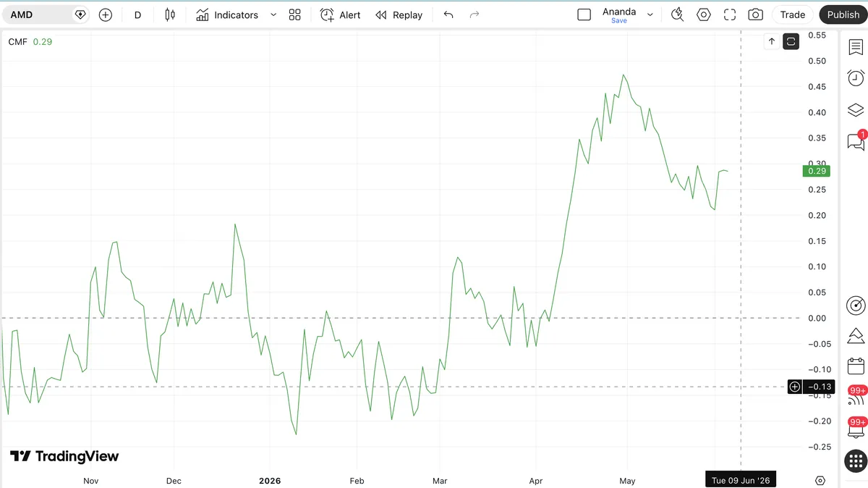
Task: Take a chart snapshot with camera
Action: (x=756, y=14)
